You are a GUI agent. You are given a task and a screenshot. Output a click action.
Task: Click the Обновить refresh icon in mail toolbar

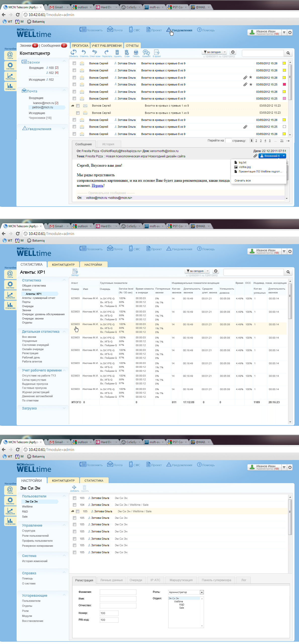[73, 53]
